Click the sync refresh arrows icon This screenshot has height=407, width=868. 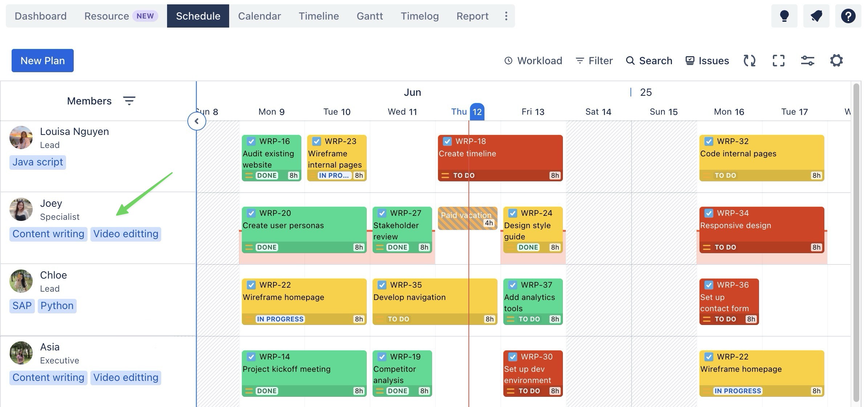749,61
